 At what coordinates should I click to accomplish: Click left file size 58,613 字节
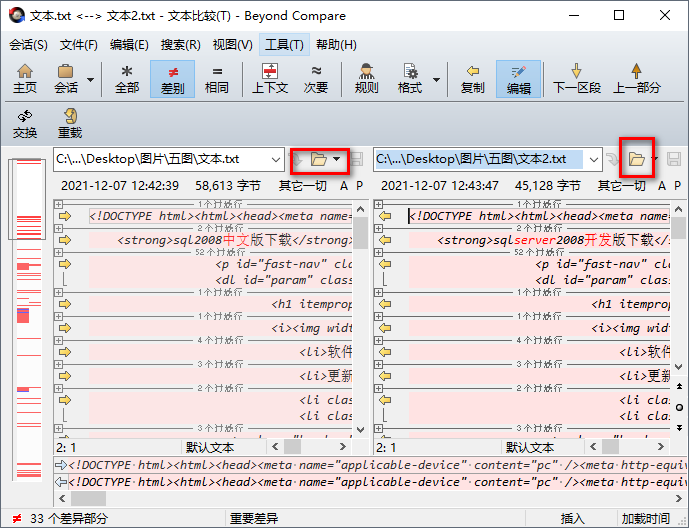point(228,186)
